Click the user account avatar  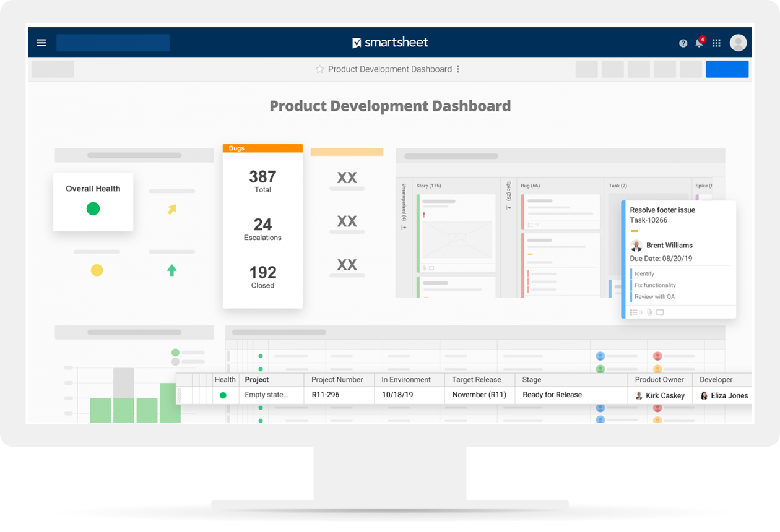pos(738,43)
